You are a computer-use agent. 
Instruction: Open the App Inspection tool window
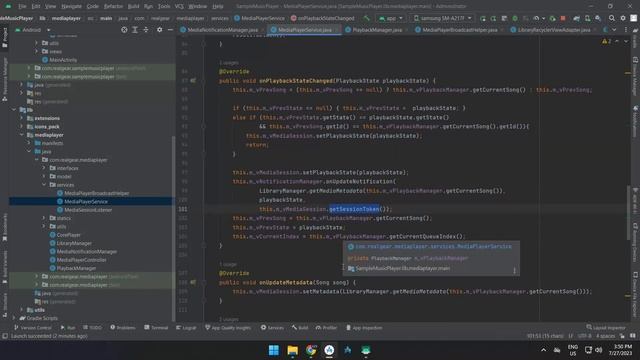364,328
